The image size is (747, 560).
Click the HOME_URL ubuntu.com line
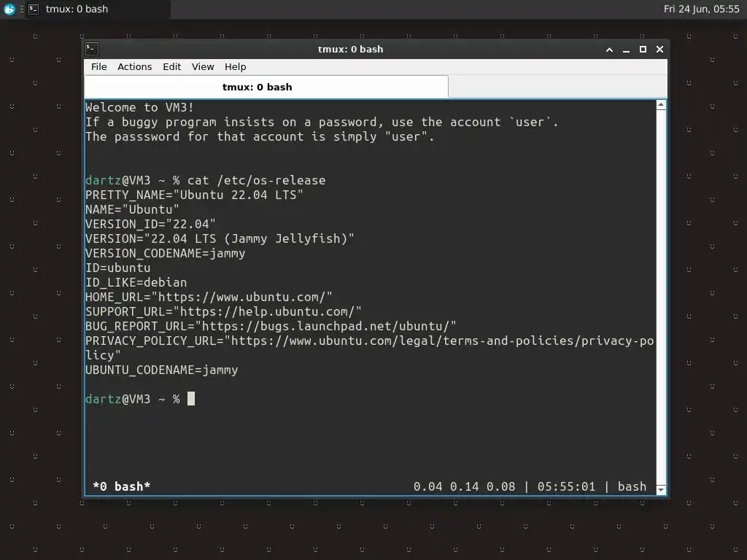209,297
